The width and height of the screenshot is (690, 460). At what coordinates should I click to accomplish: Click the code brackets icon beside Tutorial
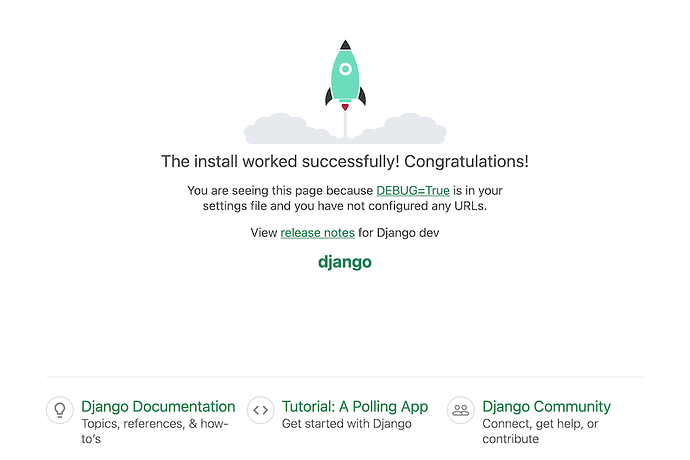[261, 410]
